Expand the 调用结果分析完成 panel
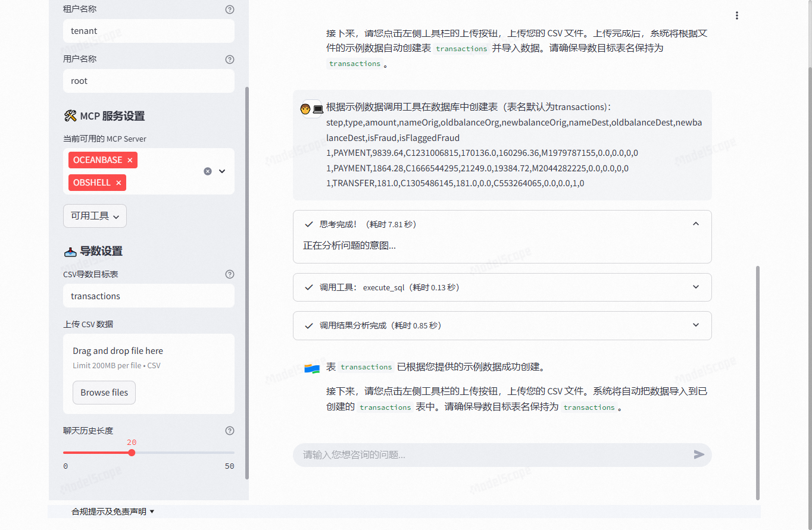The width and height of the screenshot is (812, 530). [x=695, y=325]
